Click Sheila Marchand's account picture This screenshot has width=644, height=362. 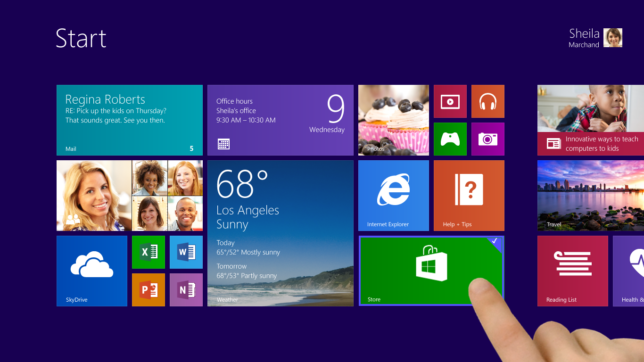pos(613,38)
